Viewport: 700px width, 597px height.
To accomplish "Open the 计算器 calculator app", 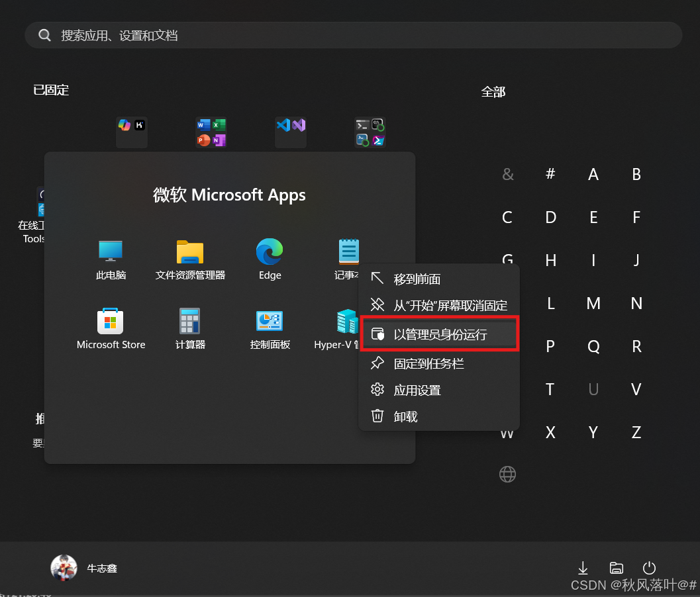I will click(x=189, y=321).
